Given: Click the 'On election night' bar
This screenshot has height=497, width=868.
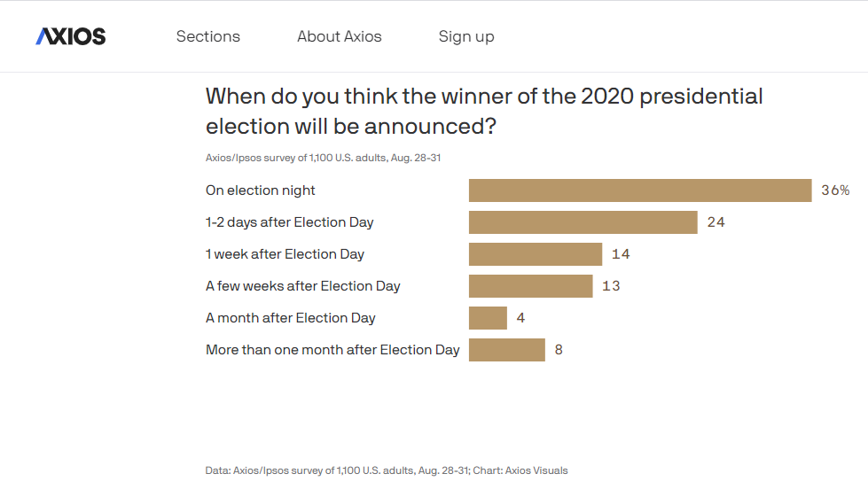Looking at the screenshot, I should click(640, 190).
